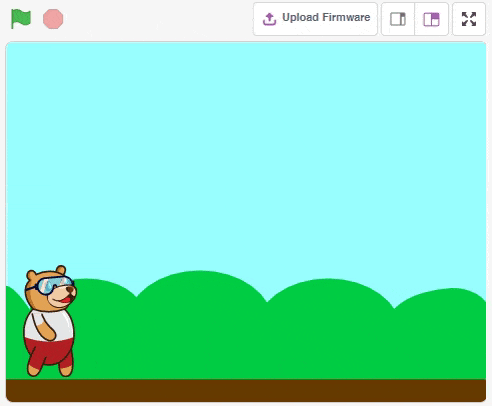Image resolution: width=492 pixels, height=406 pixels.
Task: Click the bear's brown nose
Action: [x=71, y=290]
